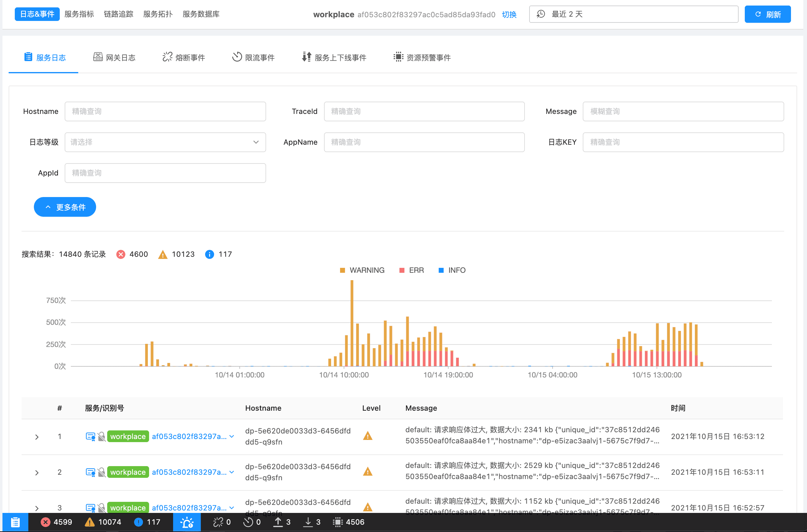Open the 服务数据库 top menu

pos(201,14)
